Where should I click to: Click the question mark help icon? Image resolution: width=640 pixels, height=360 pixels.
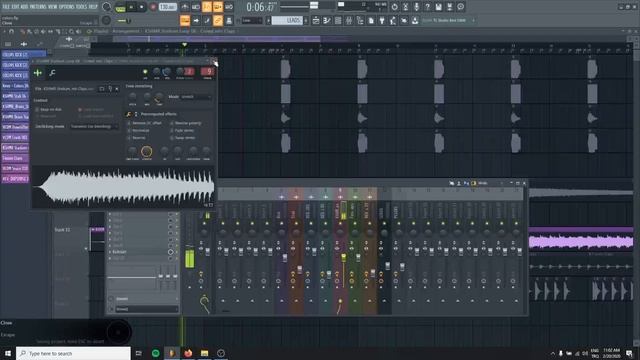tap(427, 7)
